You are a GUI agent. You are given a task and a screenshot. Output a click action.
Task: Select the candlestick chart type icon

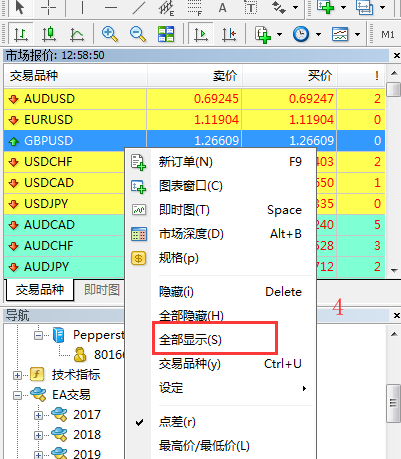[x=49, y=34]
